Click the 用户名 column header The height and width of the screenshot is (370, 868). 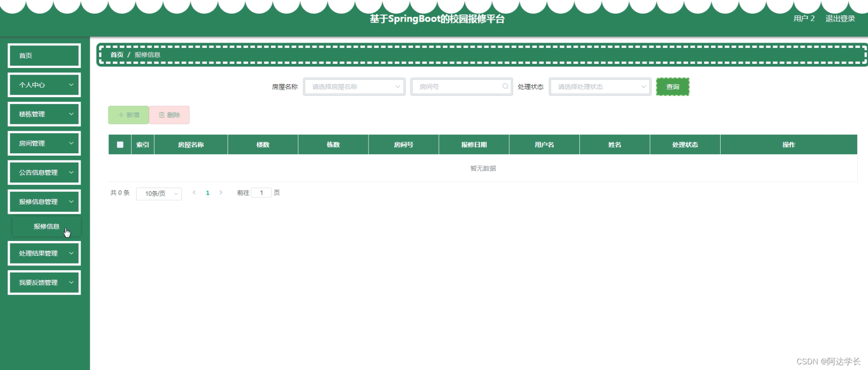click(x=545, y=144)
